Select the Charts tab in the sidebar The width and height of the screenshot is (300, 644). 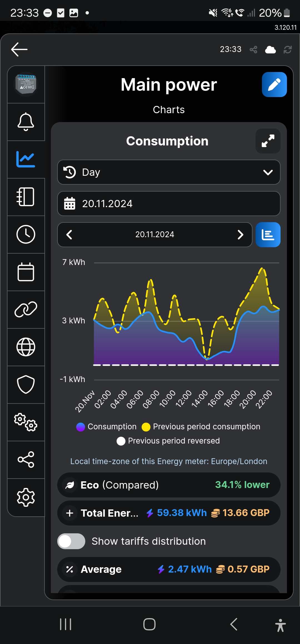[x=26, y=159]
